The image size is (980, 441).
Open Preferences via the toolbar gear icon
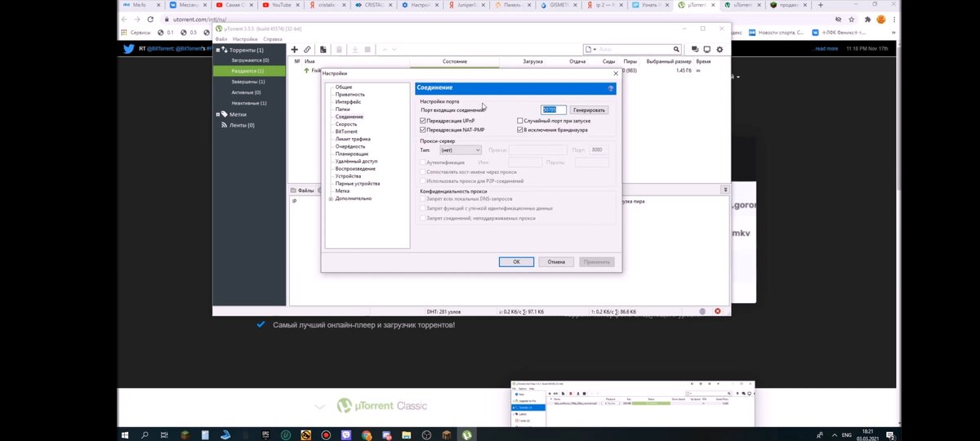click(x=719, y=50)
